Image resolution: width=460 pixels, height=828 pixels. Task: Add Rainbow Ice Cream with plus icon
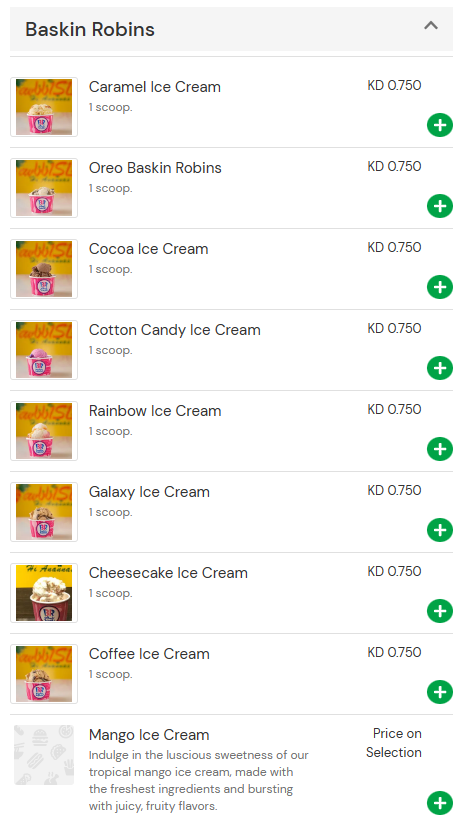coord(440,449)
